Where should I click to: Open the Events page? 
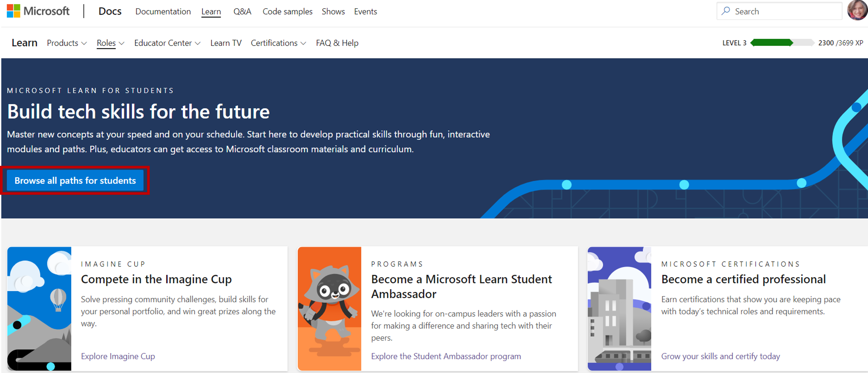click(365, 11)
